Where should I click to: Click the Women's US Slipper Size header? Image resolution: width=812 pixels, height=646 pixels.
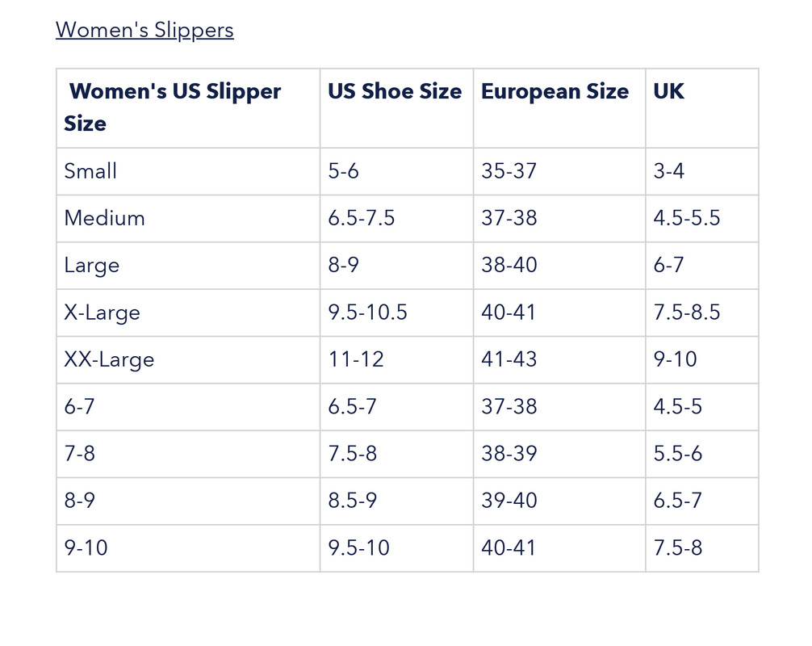point(172,107)
